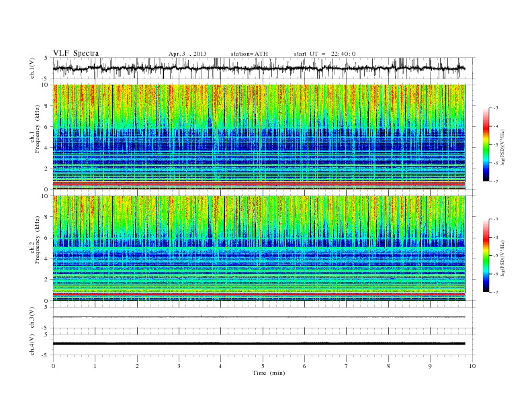Click the 'Time (min)' axis title
Screen dimensions: 532x411
pos(269,373)
